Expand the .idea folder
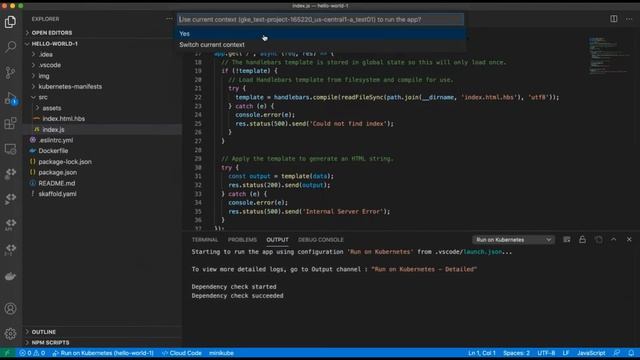Image resolution: width=640 pixels, height=360 pixels. point(102,54)
